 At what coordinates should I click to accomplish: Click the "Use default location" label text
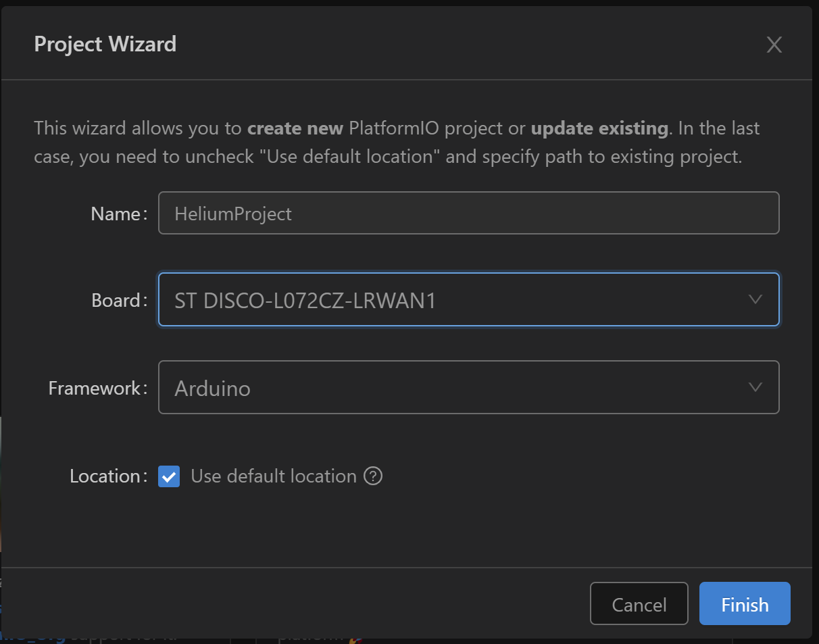click(274, 476)
